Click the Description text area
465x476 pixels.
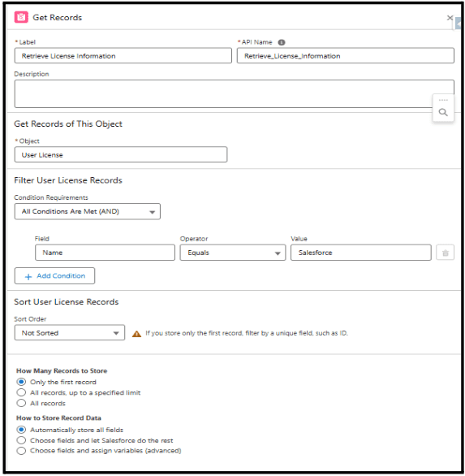point(235,93)
